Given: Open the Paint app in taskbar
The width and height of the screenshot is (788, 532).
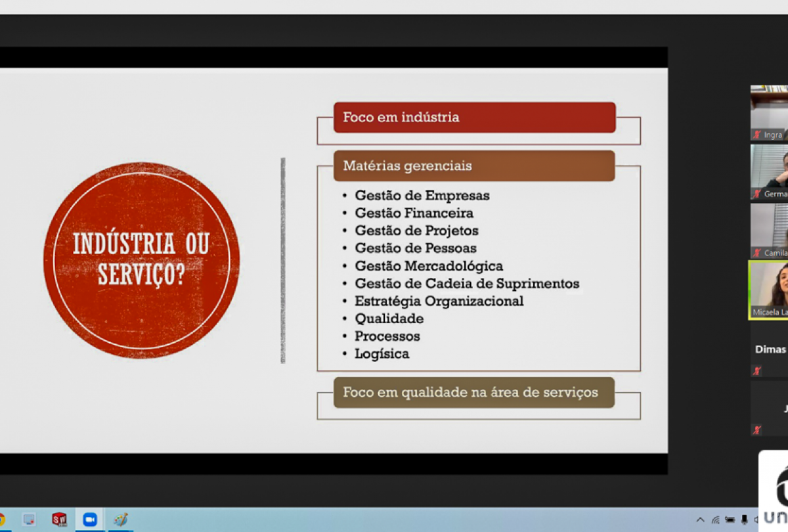Looking at the screenshot, I should 120,520.
